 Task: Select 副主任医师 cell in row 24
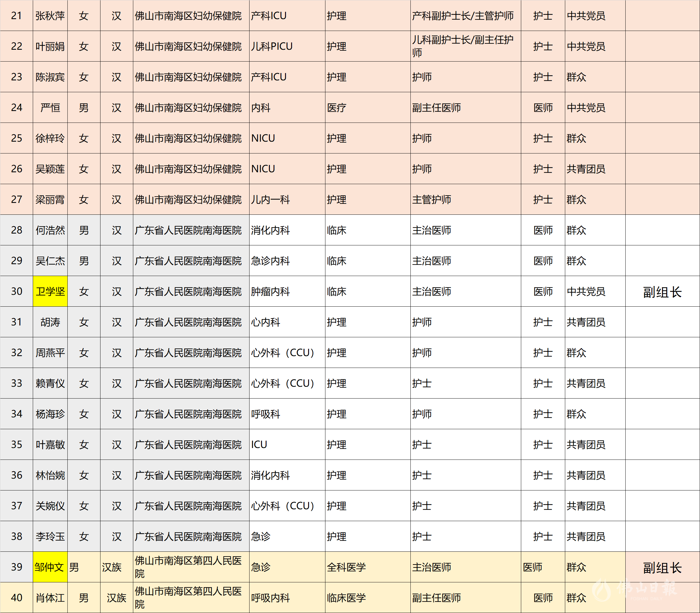point(466,107)
